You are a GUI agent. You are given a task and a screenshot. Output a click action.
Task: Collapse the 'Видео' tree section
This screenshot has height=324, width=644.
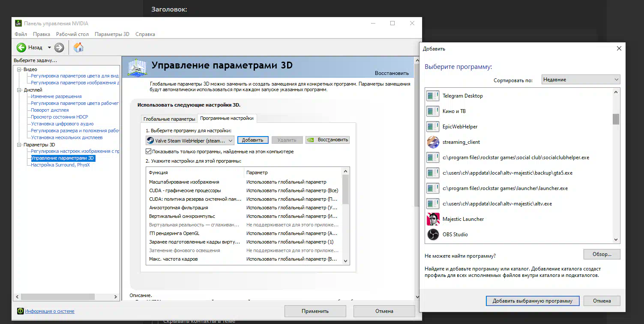tap(19, 69)
